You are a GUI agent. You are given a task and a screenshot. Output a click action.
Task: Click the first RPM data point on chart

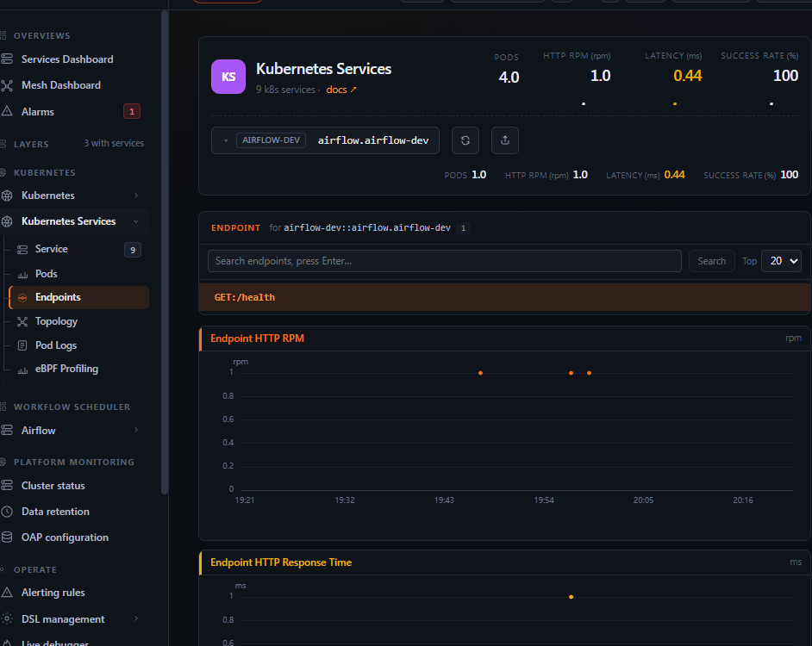point(481,373)
